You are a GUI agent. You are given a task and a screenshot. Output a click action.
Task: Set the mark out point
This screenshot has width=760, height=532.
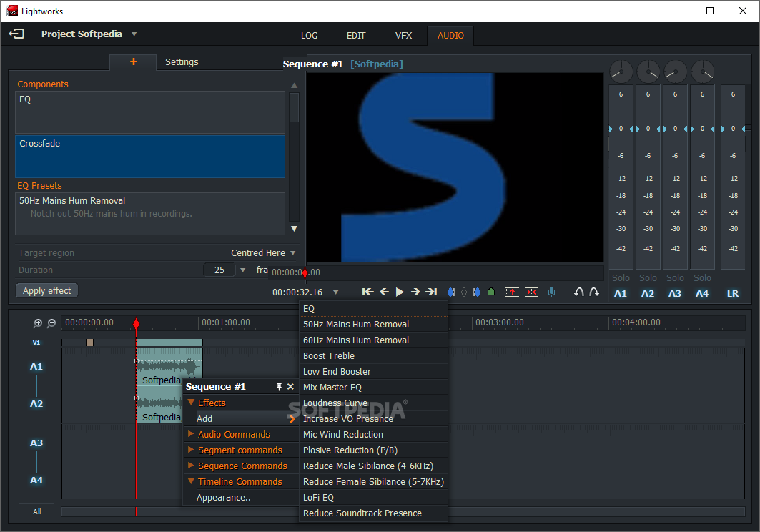[x=476, y=292]
